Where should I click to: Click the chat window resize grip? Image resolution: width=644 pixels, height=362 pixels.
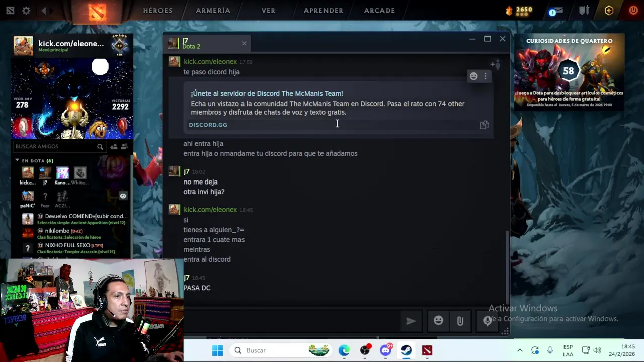505,331
